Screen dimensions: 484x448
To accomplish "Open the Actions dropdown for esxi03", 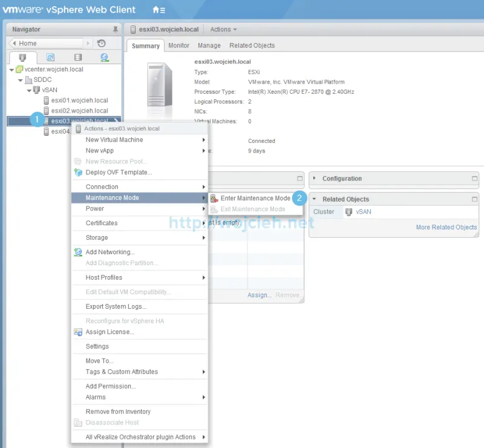I will coord(223,28).
